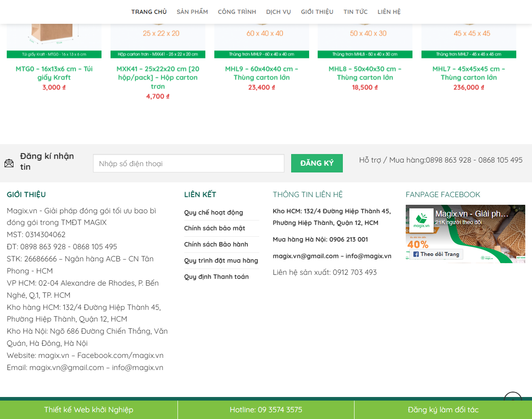Click the envelope newsletter icon
Image resolution: width=532 pixels, height=419 pixels.
(9, 163)
